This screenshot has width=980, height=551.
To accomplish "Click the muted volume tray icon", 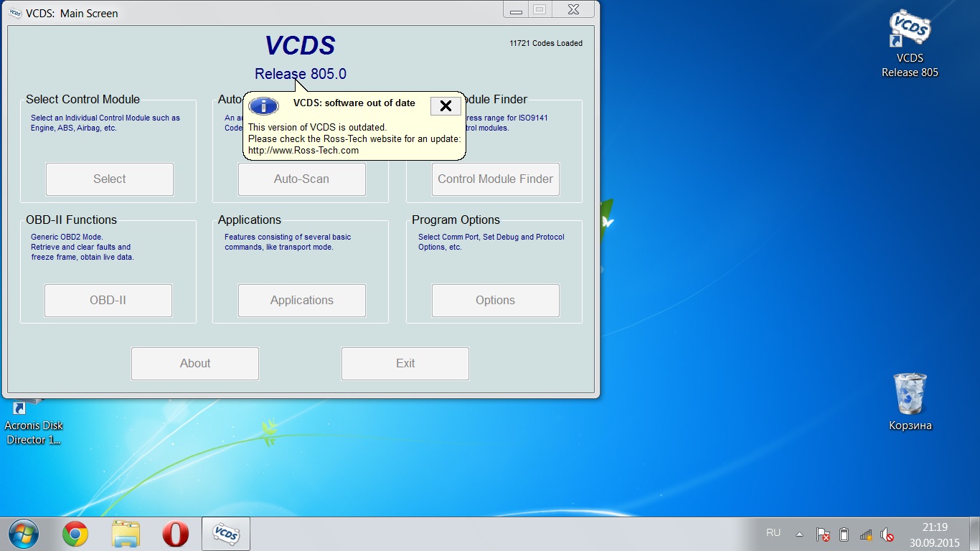I will click(887, 534).
